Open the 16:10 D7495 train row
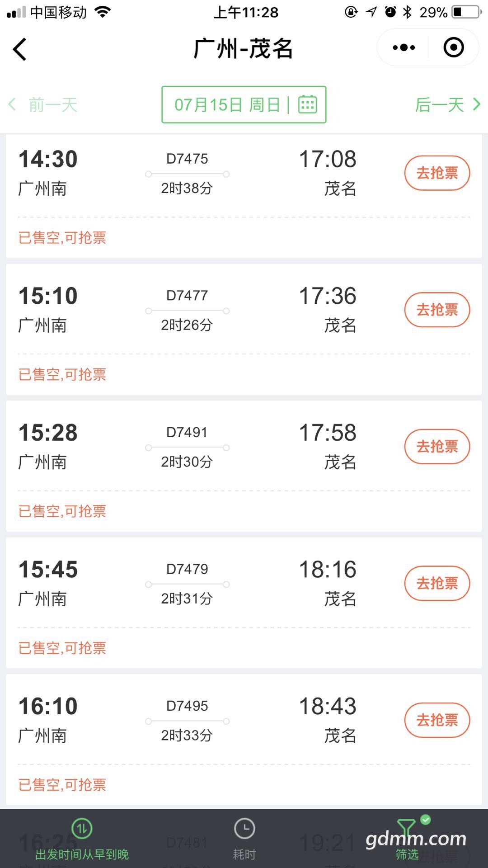The height and width of the screenshot is (868, 488). (x=244, y=740)
